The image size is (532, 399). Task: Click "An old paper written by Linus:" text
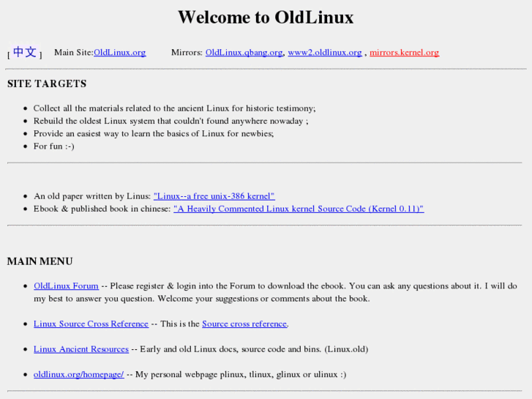tap(92, 196)
